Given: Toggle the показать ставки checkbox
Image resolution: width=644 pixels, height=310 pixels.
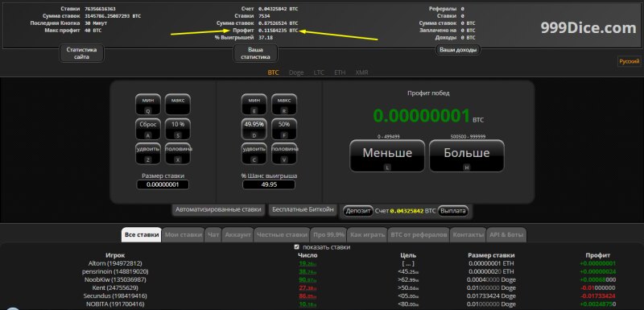Looking at the screenshot, I should (296, 247).
